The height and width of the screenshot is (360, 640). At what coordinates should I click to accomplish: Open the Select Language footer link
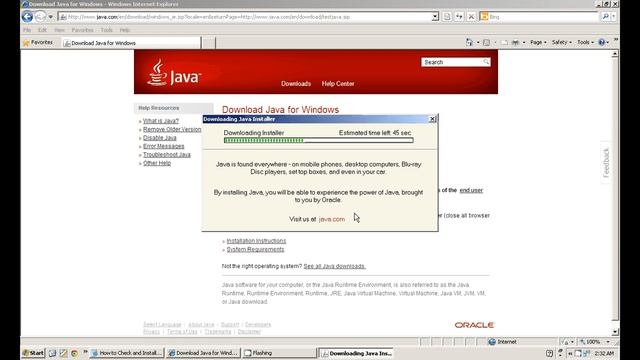coord(162,324)
